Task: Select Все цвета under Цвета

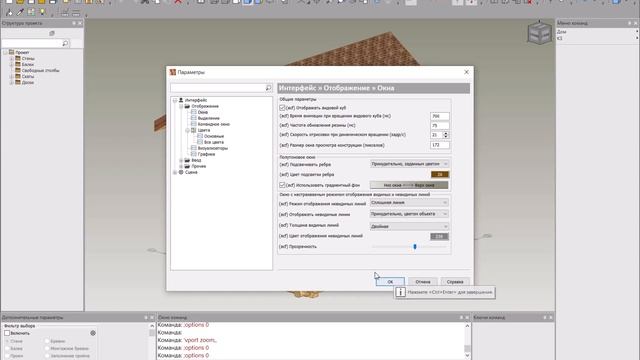Action: tap(214, 142)
